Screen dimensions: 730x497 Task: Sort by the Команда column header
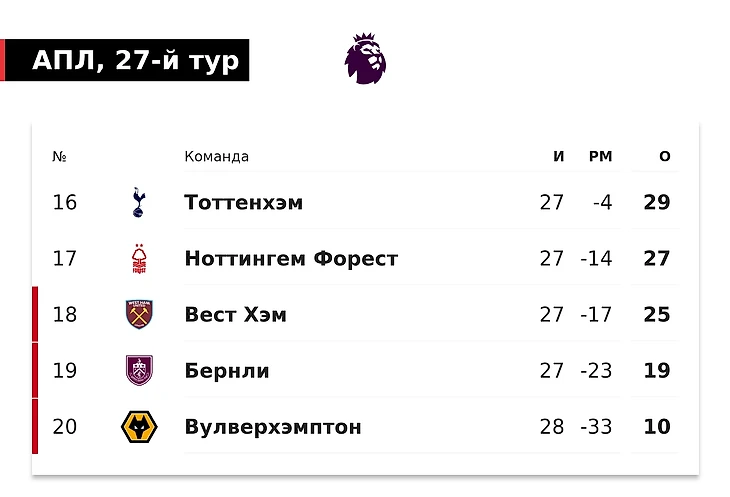pos(216,156)
